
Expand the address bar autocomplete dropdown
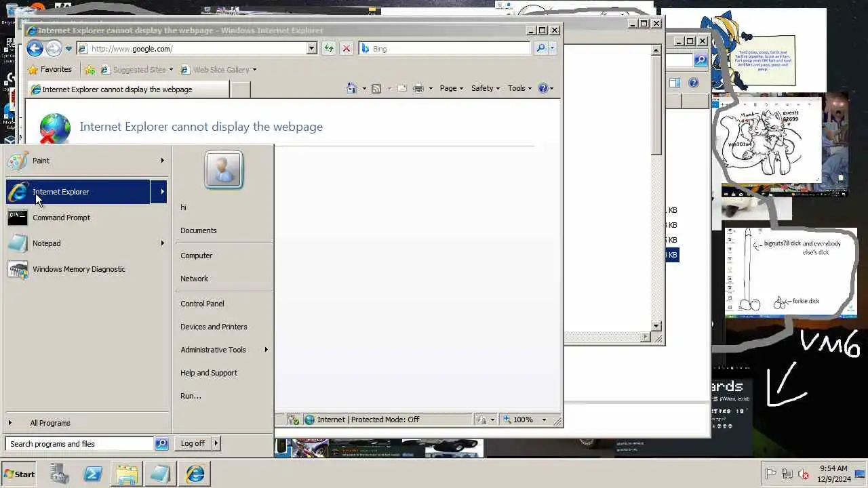pos(312,49)
